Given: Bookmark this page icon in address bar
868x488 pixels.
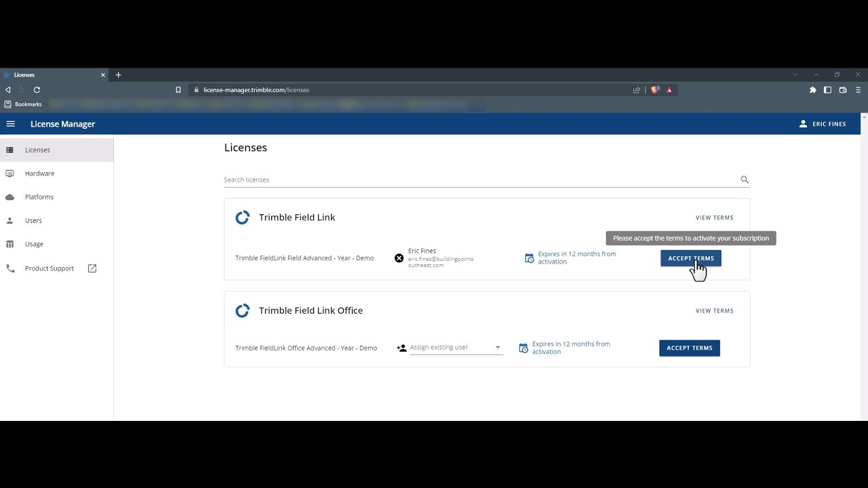Looking at the screenshot, I should pyautogui.click(x=178, y=89).
